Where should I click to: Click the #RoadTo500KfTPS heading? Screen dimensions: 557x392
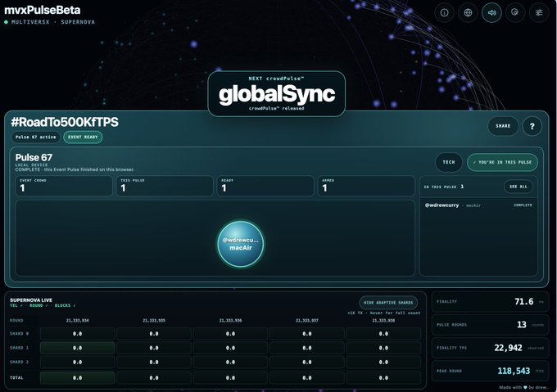[65, 123]
